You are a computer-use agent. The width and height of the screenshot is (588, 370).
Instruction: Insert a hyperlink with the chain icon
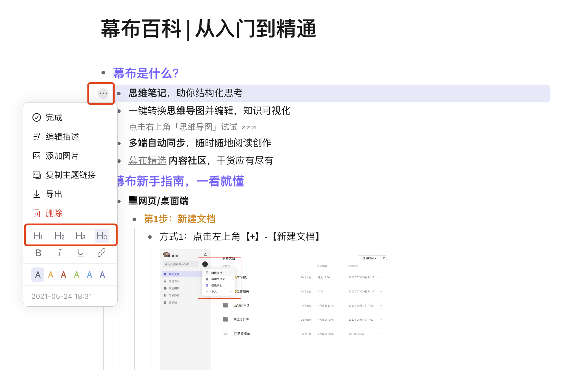[101, 253]
